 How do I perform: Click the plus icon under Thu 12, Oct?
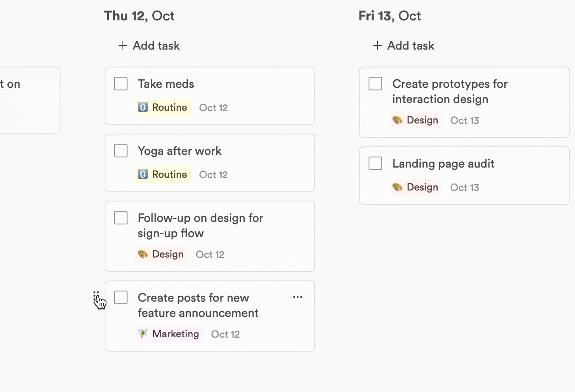tap(123, 45)
